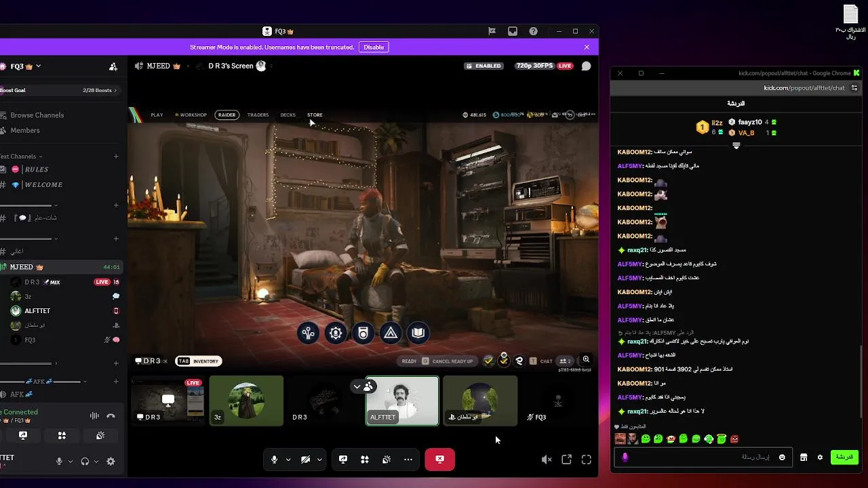Toggle mute microphone in user panel
The width and height of the screenshot is (868, 488).
coord(59,462)
